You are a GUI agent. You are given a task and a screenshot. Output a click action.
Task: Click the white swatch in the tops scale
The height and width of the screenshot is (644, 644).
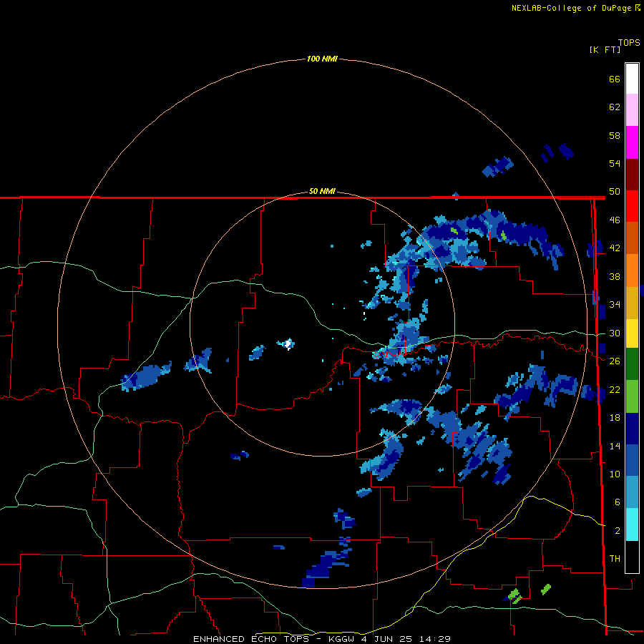point(632,79)
